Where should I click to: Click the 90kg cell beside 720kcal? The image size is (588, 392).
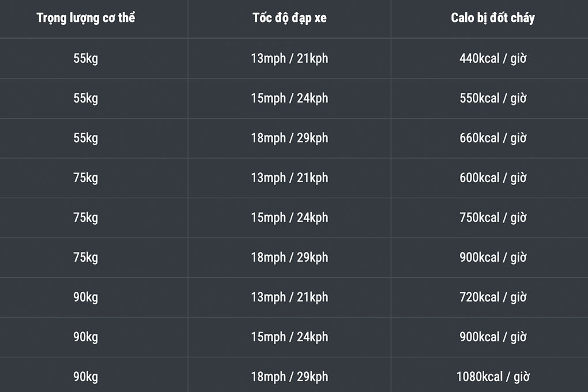click(x=86, y=297)
